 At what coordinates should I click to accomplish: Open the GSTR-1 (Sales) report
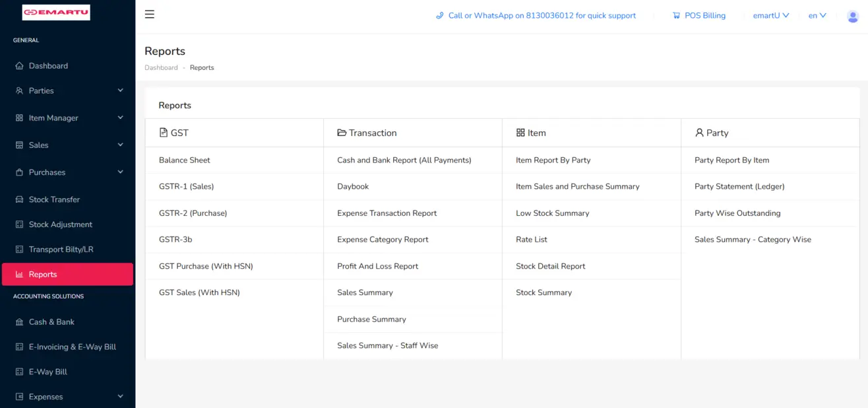[186, 187]
